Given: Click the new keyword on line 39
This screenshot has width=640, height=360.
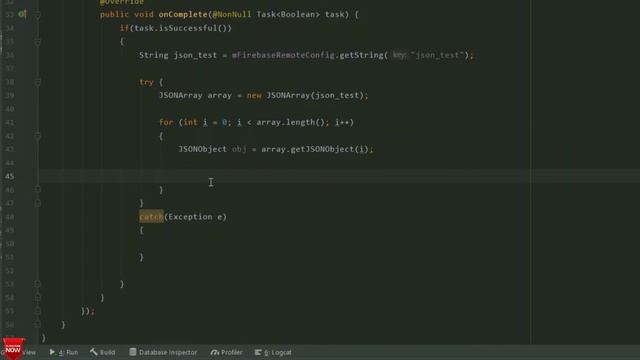Looking at the screenshot, I should (254, 96).
